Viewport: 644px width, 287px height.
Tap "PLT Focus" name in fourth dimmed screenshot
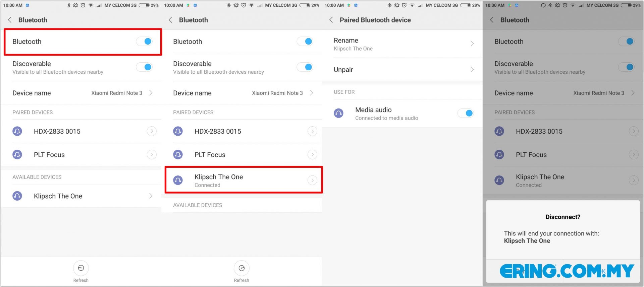point(531,155)
